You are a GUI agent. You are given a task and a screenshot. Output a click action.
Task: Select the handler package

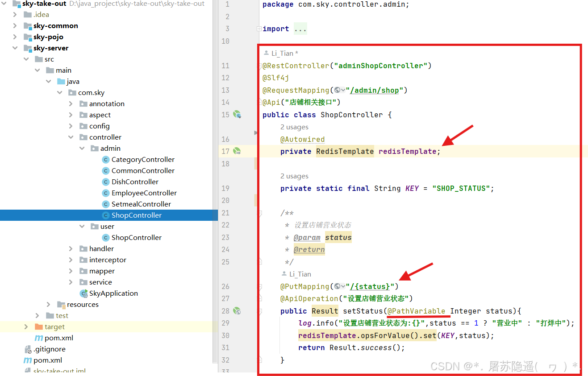[101, 249]
